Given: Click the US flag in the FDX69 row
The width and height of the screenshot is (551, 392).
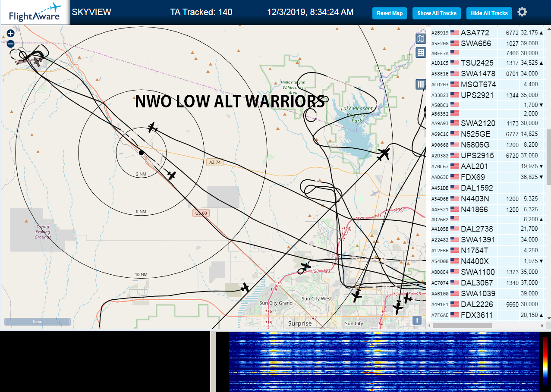Looking at the screenshot, I should coord(454,177).
